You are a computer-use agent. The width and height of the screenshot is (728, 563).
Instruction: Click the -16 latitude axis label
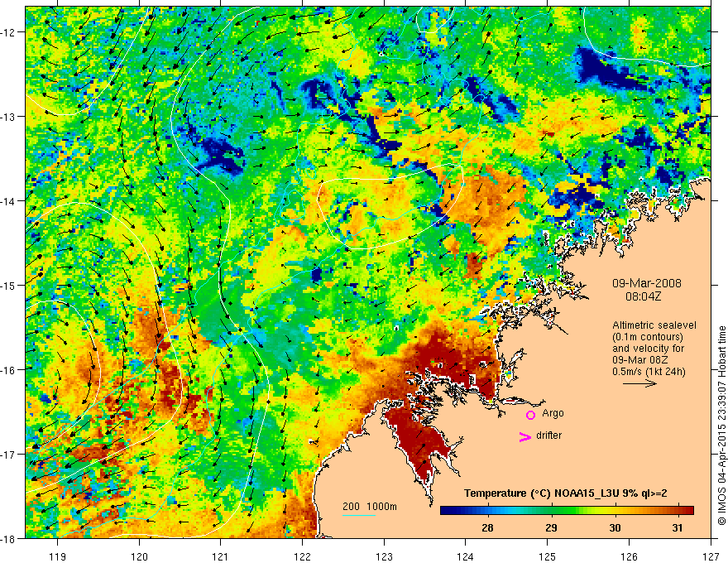click(8, 370)
